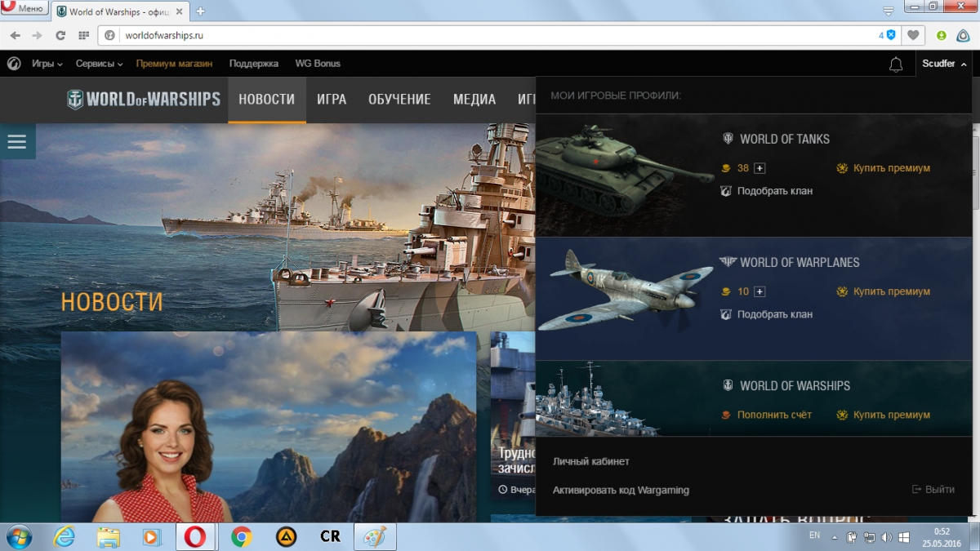This screenshot has height=551, width=980.
Task: Collapse the Scudfer account dropdown
Action: tap(944, 64)
